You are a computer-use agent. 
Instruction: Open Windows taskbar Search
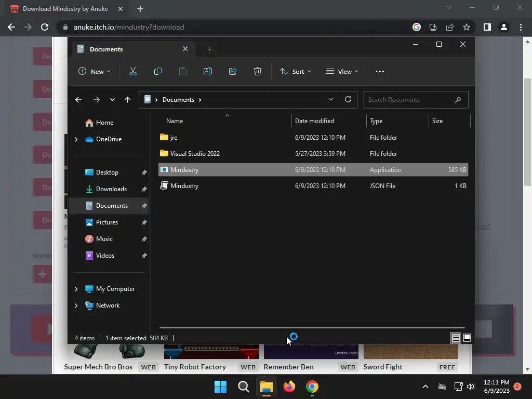click(244, 387)
